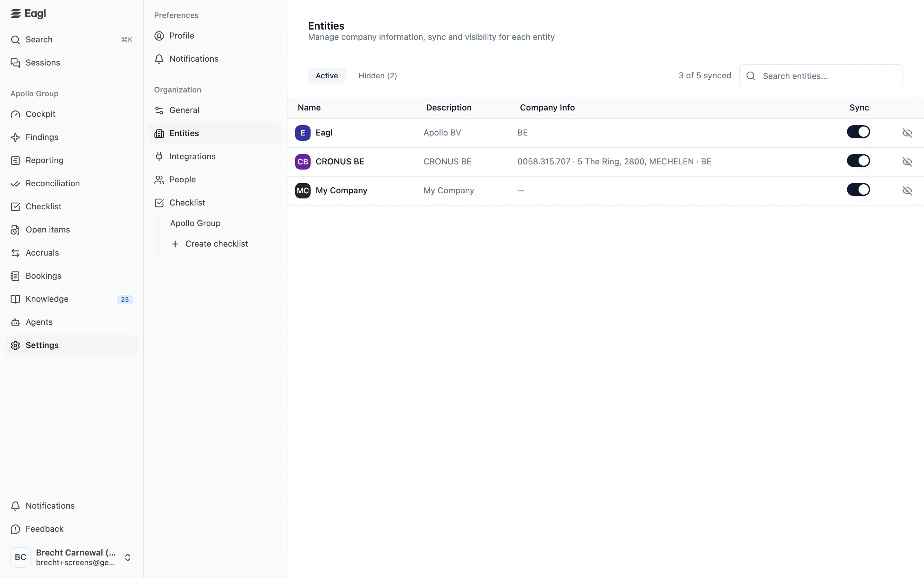
Task: Open Accruals arrows icon
Action: coord(15,253)
